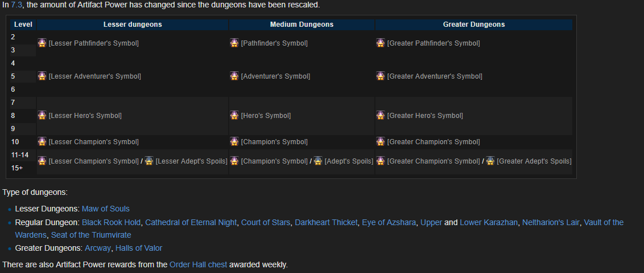Screen dimensions: 644x273
Task: Click the medium Adventurer's Symbol item icon
Action: 234,76
